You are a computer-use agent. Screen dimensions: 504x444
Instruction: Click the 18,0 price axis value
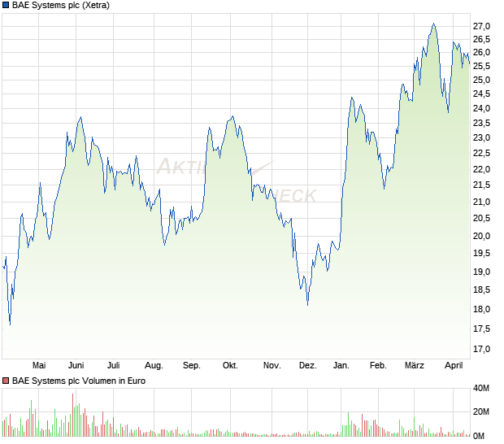tap(481, 310)
